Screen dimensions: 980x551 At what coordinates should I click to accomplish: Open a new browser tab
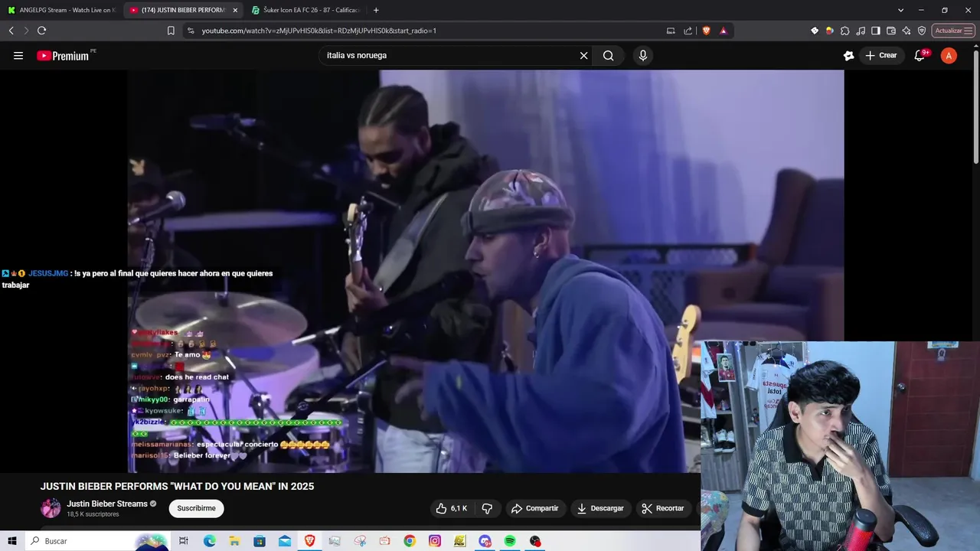pyautogui.click(x=376, y=10)
